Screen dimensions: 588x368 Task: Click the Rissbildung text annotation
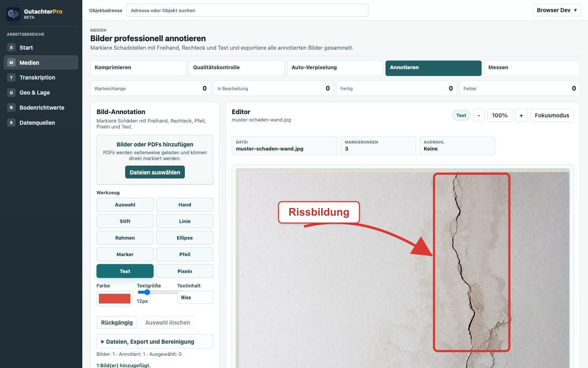[x=319, y=212]
